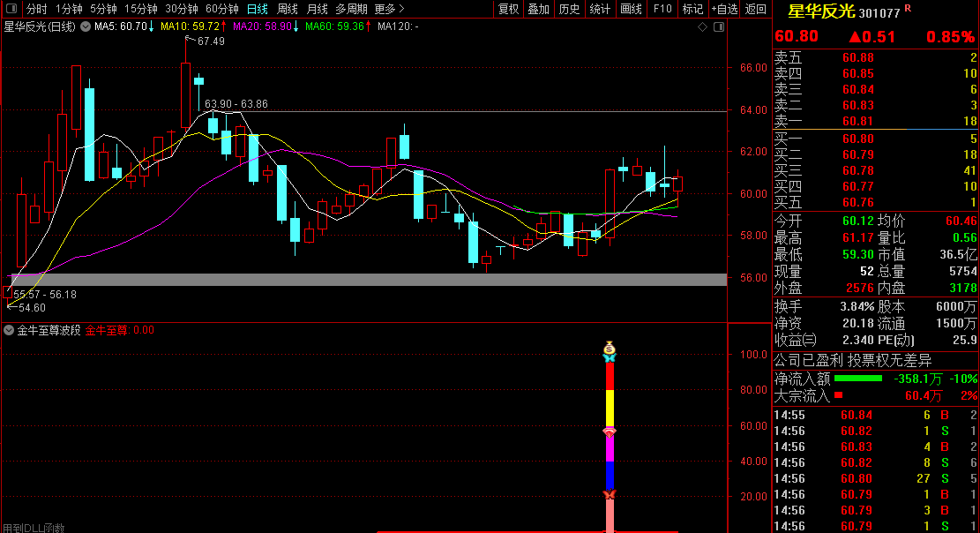Click the 最高 value 61.17
The height and width of the screenshot is (533, 980).
(858, 237)
